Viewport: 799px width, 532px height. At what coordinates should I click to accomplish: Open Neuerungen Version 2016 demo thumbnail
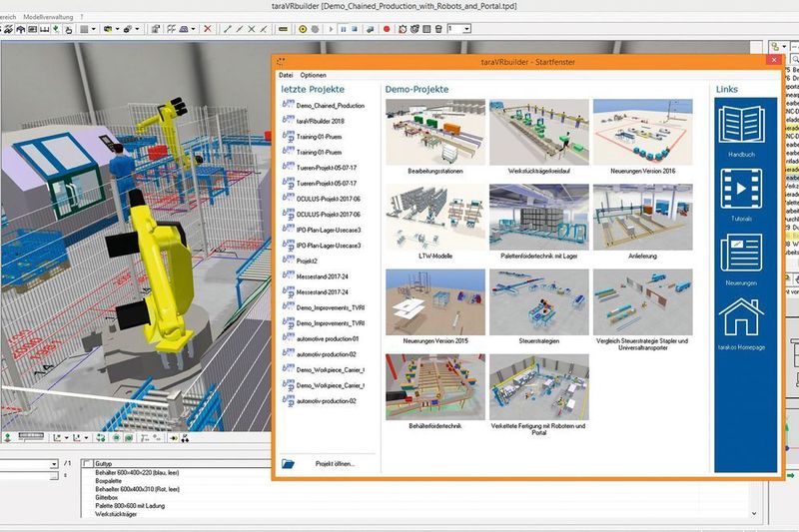tap(643, 133)
